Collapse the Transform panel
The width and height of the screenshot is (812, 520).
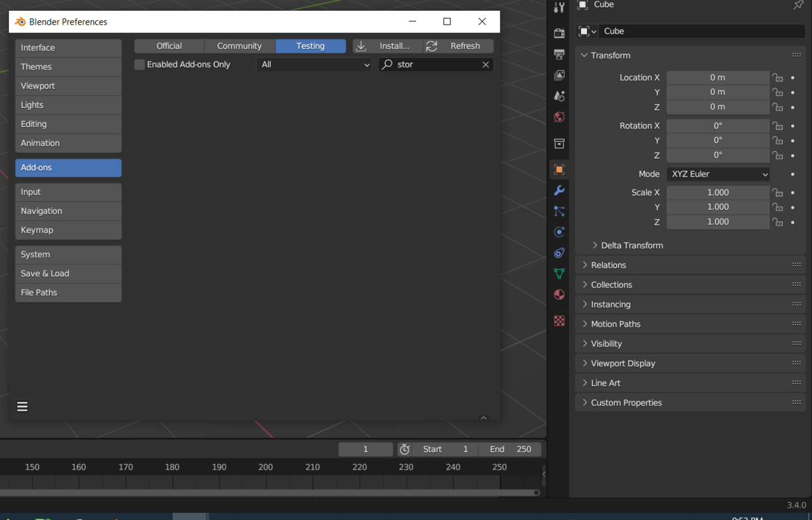(x=584, y=55)
